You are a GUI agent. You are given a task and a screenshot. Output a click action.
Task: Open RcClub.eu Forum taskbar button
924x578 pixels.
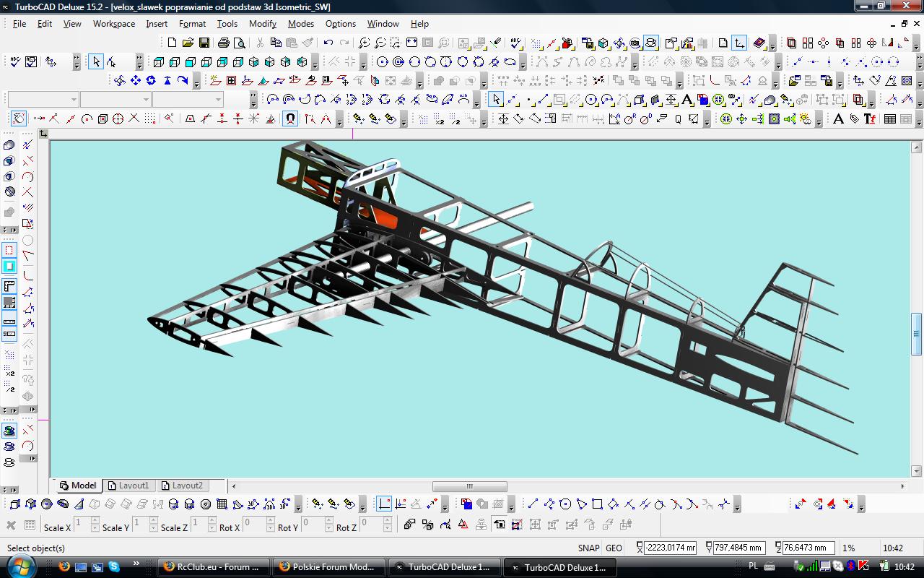(x=213, y=567)
